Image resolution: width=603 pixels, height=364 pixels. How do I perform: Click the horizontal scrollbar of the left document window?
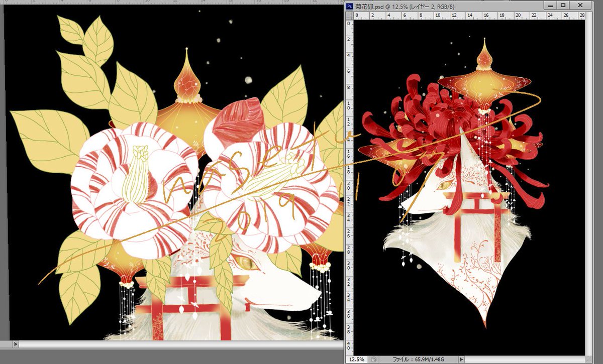(181, 344)
